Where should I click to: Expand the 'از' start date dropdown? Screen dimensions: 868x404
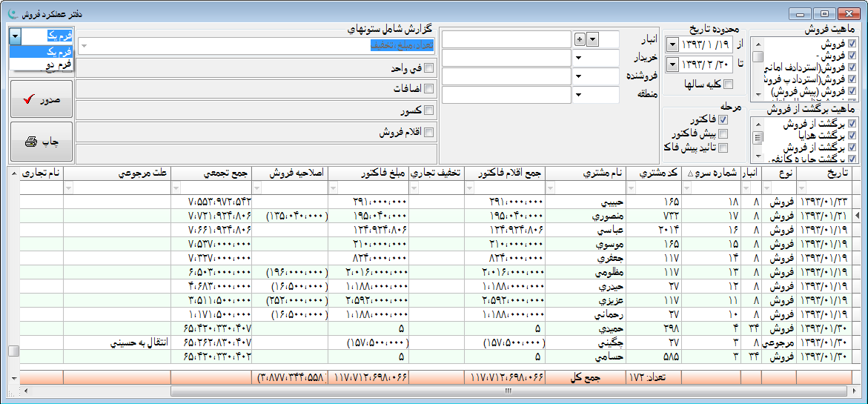pyautogui.click(x=672, y=44)
